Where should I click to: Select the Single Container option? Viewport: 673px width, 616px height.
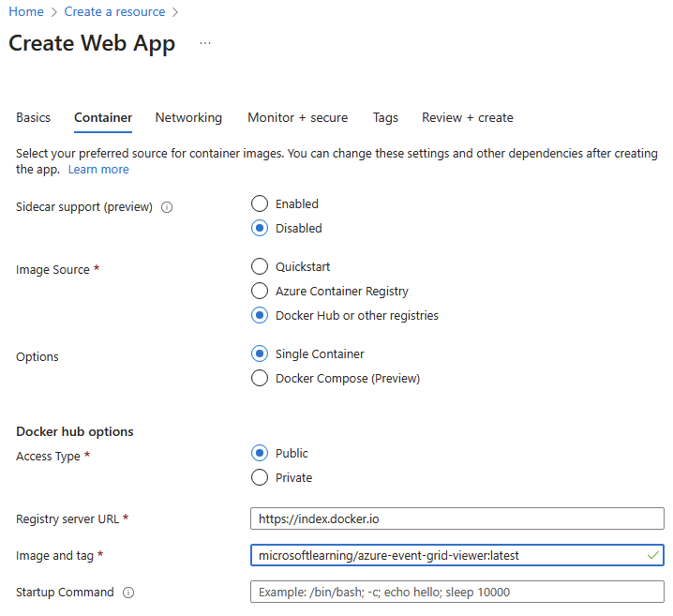tap(260, 353)
